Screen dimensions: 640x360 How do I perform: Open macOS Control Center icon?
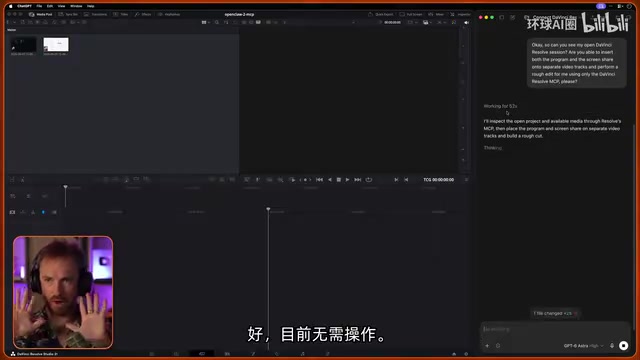tap(621, 6)
